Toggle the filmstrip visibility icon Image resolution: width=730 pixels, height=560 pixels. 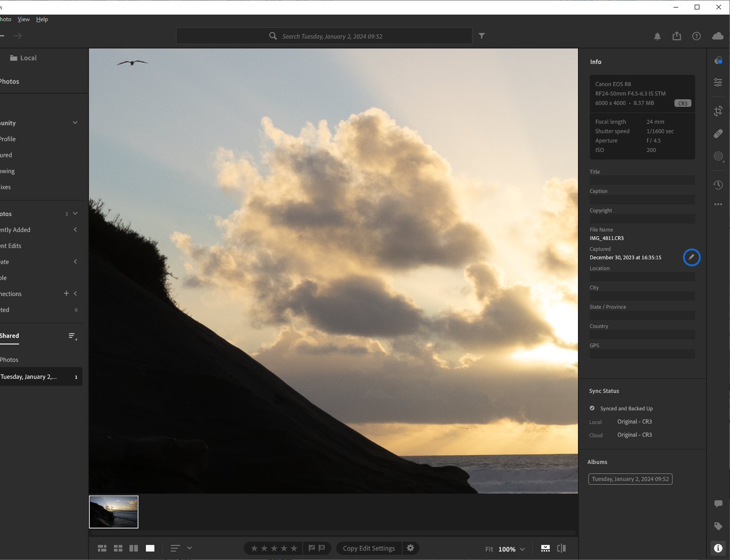(545, 548)
